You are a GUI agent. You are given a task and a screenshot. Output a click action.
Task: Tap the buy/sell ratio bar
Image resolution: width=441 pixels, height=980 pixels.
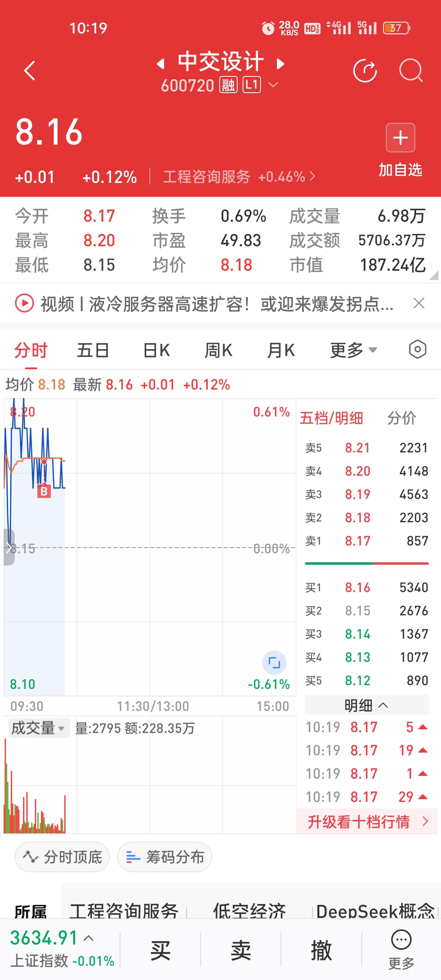pos(367,563)
